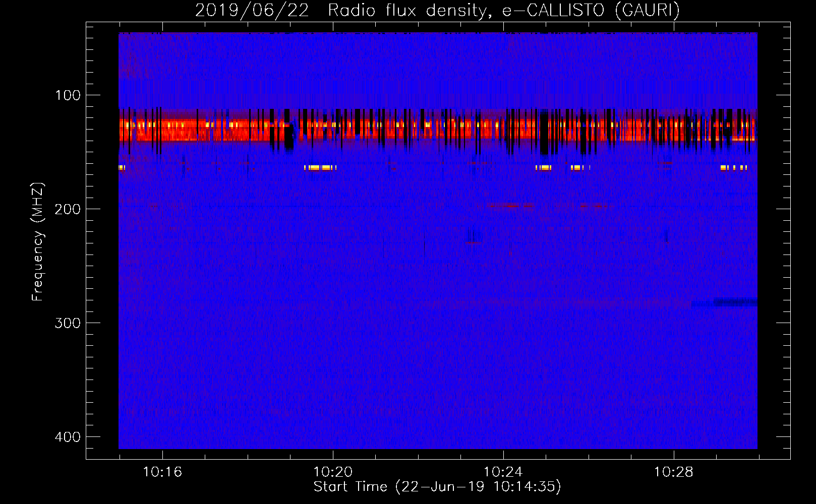Click the '300' frequency tick label

[x=68, y=323]
